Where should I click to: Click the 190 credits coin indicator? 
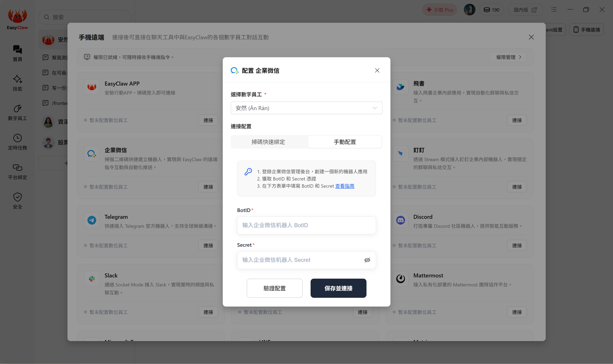(491, 10)
